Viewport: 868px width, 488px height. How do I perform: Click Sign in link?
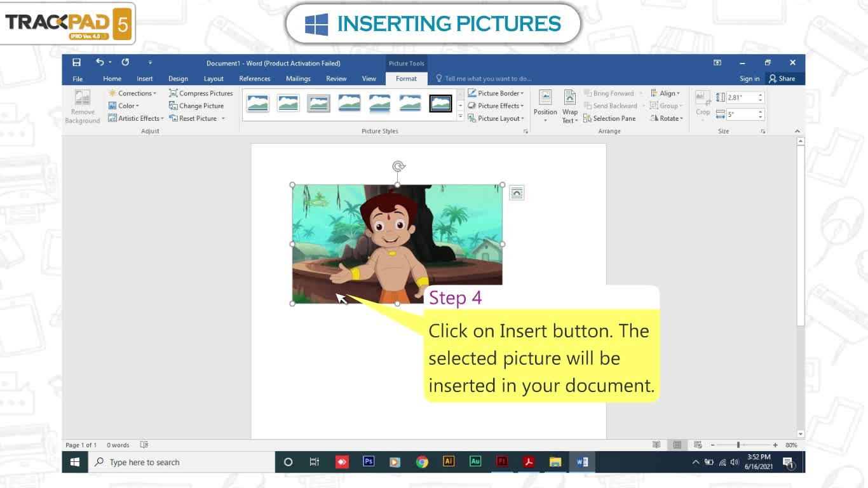click(749, 79)
